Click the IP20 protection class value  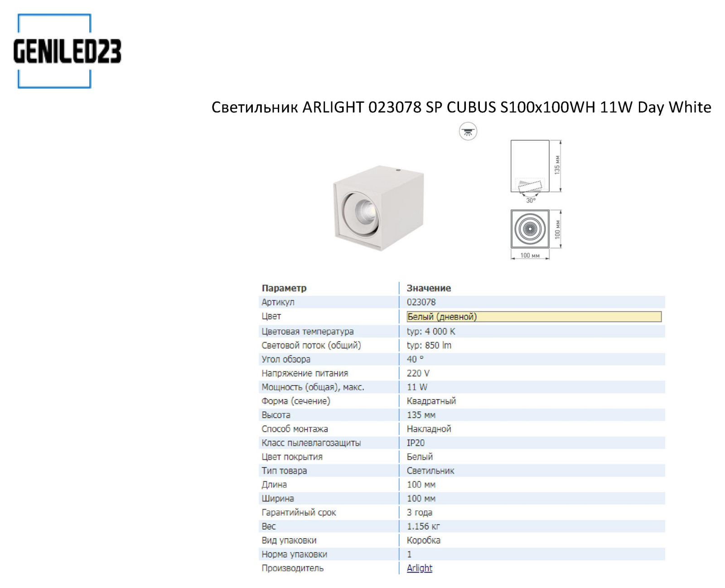pos(416,443)
